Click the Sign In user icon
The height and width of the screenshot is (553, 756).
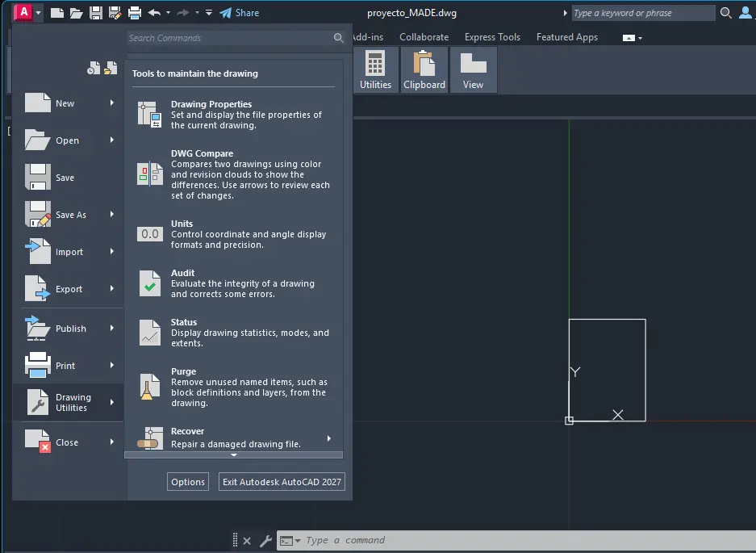746,13
